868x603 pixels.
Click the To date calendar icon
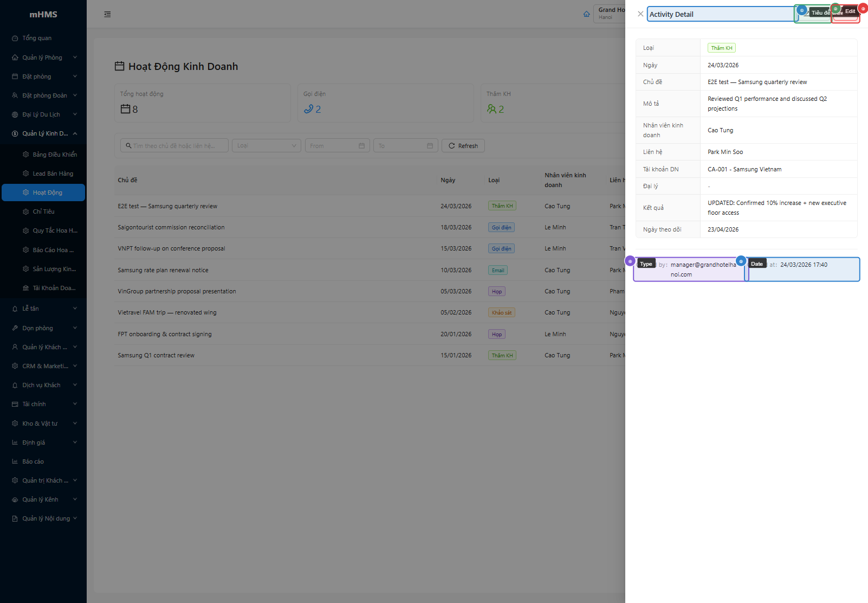tap(430, 146)
